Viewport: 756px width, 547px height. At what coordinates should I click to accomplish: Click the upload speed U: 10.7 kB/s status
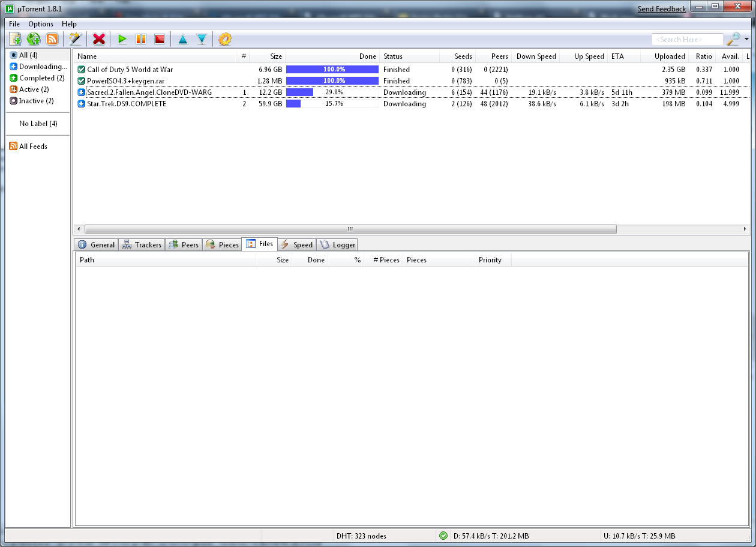[640, 536]
